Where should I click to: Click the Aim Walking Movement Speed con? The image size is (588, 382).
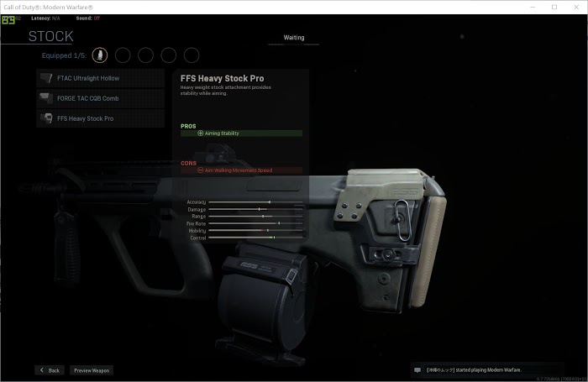pyautogui.click(x=242, y=170)
